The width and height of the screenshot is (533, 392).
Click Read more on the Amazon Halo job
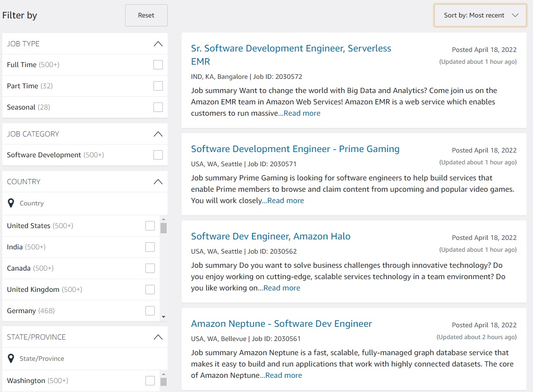coord(281,288)
